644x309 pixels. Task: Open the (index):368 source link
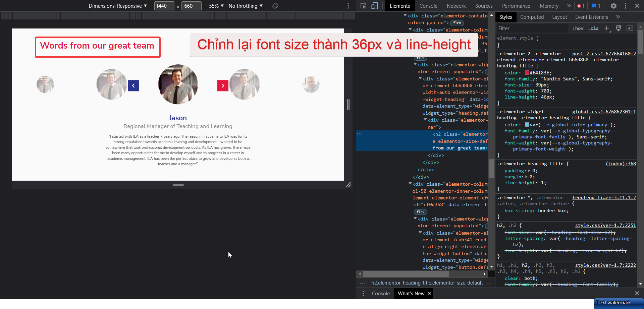point(621,164)
